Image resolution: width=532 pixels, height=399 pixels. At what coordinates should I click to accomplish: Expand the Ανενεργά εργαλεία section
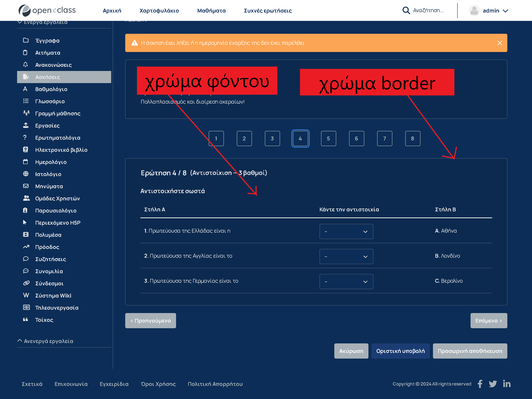46,341
